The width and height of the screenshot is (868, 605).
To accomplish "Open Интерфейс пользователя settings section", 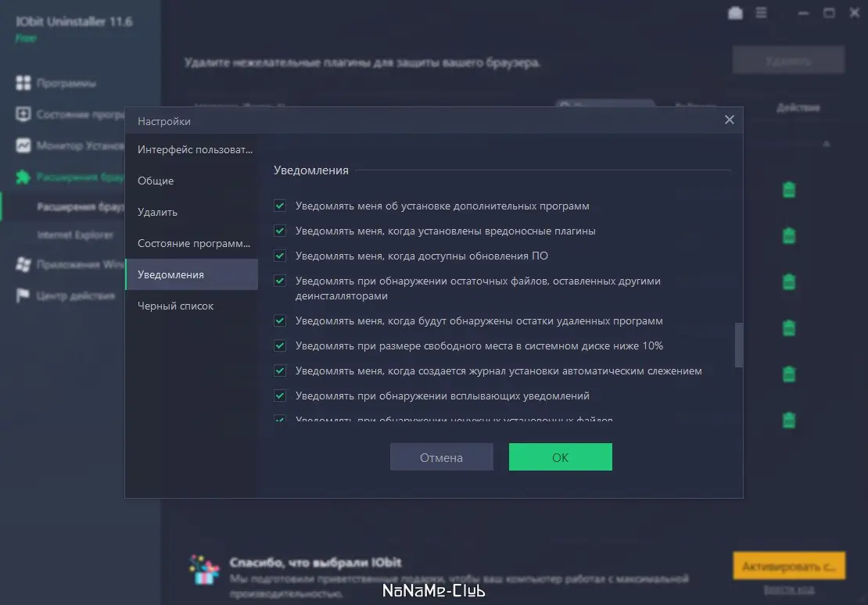I will (192, 149).
